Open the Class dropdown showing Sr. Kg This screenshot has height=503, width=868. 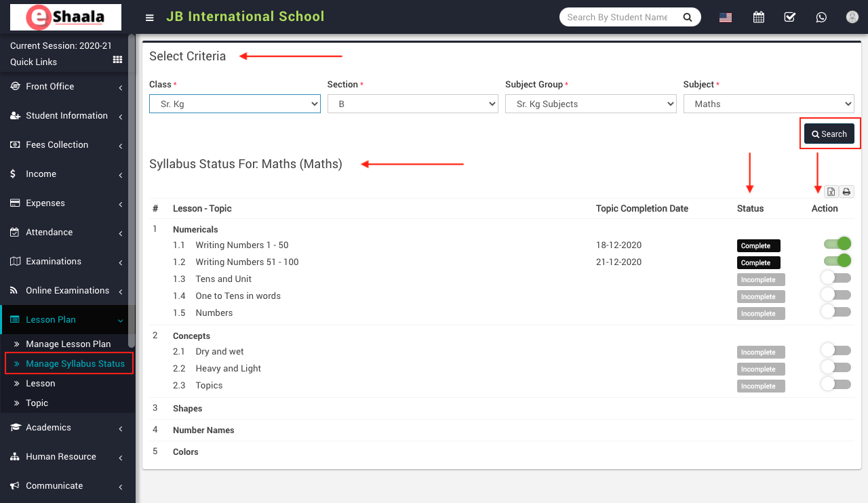point(235,104)
